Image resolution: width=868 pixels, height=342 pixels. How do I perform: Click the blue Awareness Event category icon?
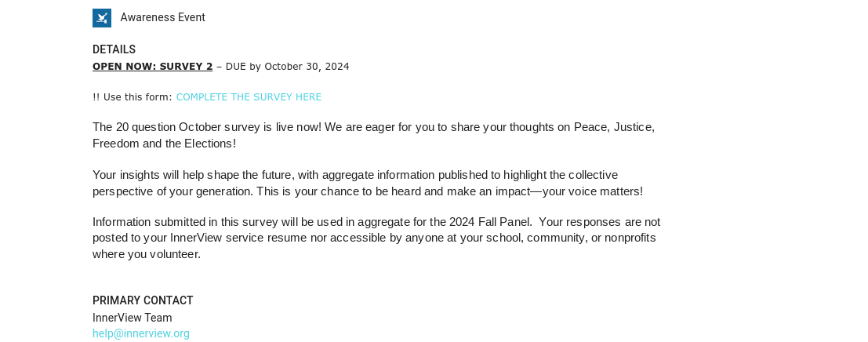tap(102, 18)
